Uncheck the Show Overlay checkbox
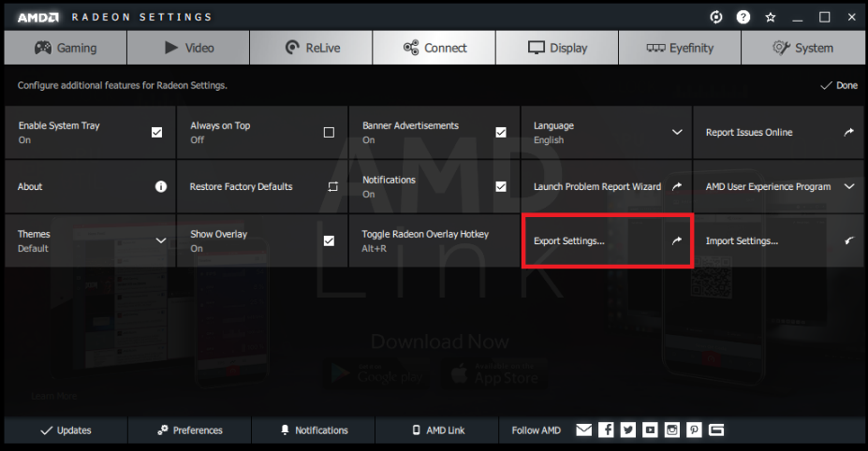The image size is (868, 451). pyautogui.click(x=329, y=240)
